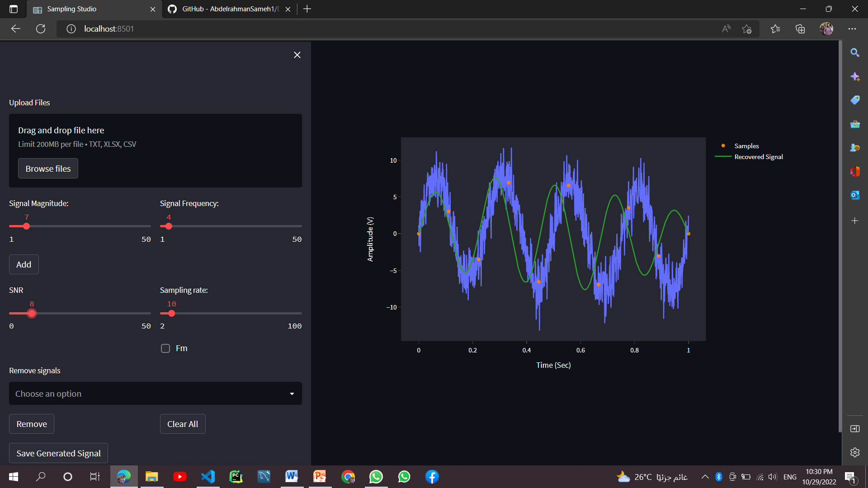Switch to the Sampling Studio tab

click(x=72, y=9)
